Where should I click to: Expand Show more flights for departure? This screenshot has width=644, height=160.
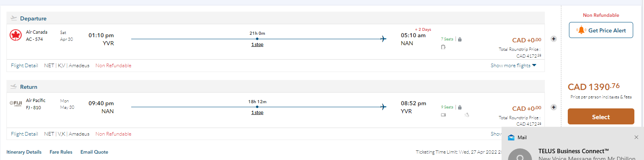click(x=513, y=66)
